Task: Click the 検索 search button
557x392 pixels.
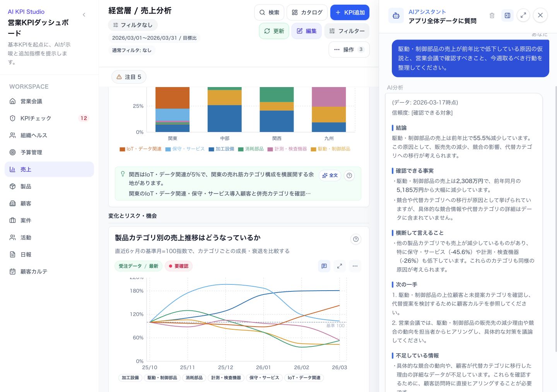Action: 269,12
